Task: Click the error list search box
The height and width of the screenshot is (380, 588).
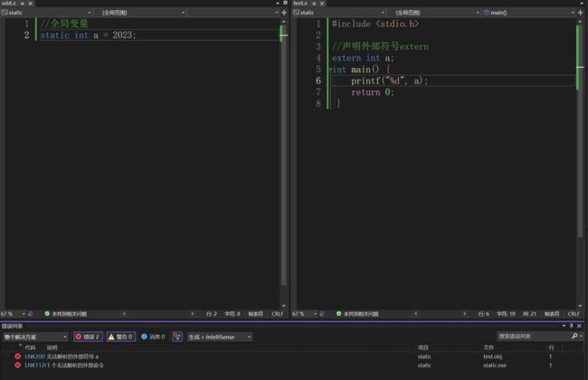Action: [534, 337]
